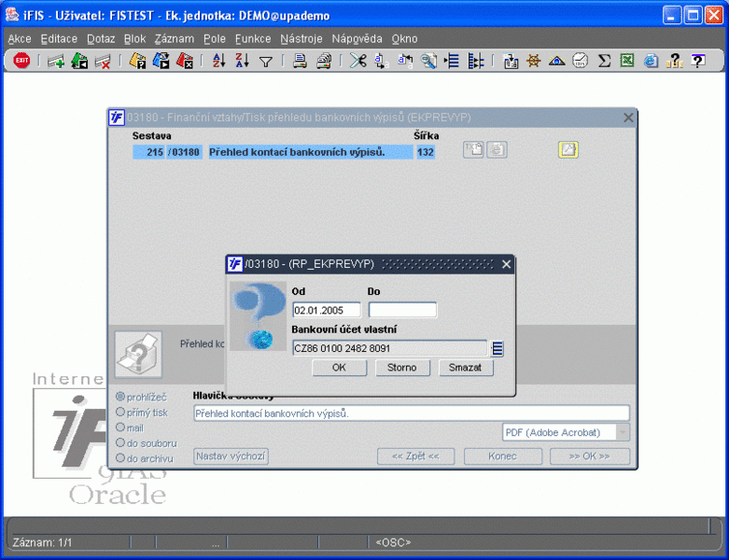Click the question mark help window icon
Screen dimensions: 729x560
(698, 61)
